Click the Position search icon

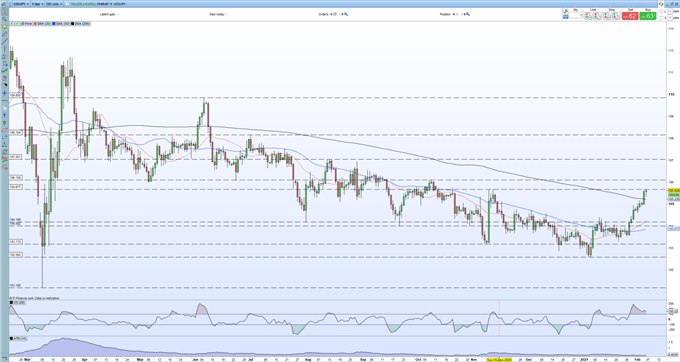pos(468,14)
